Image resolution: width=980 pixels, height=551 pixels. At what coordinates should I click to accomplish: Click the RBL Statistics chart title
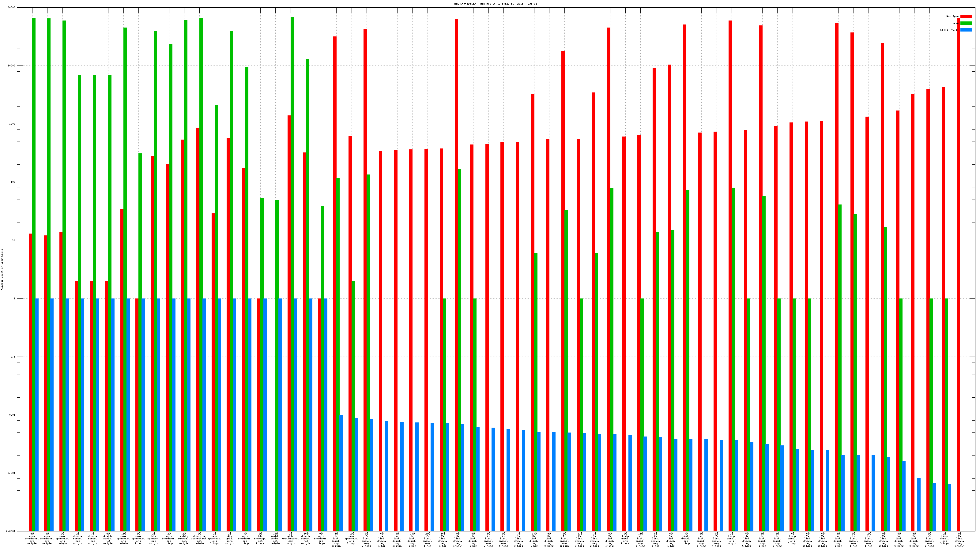(495, 4)
